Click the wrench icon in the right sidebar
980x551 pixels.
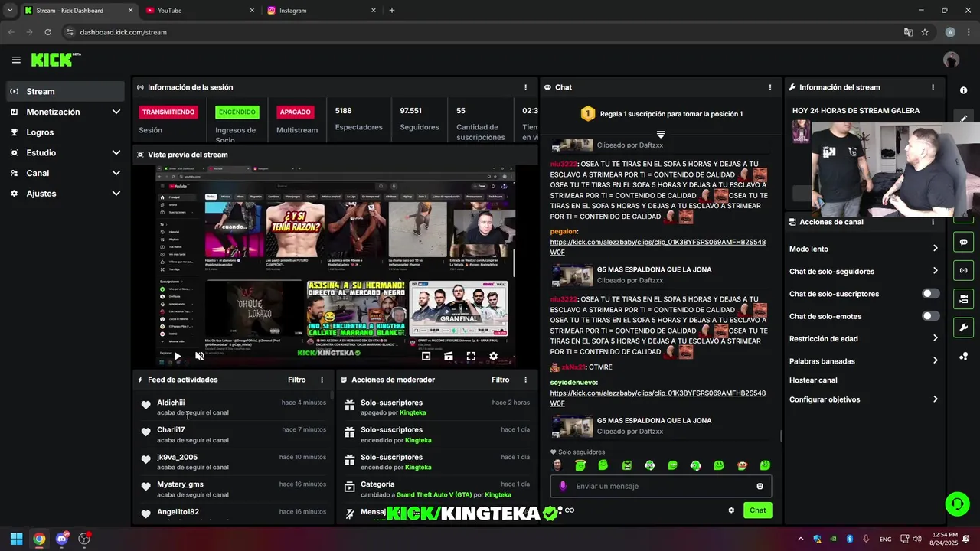963,328
